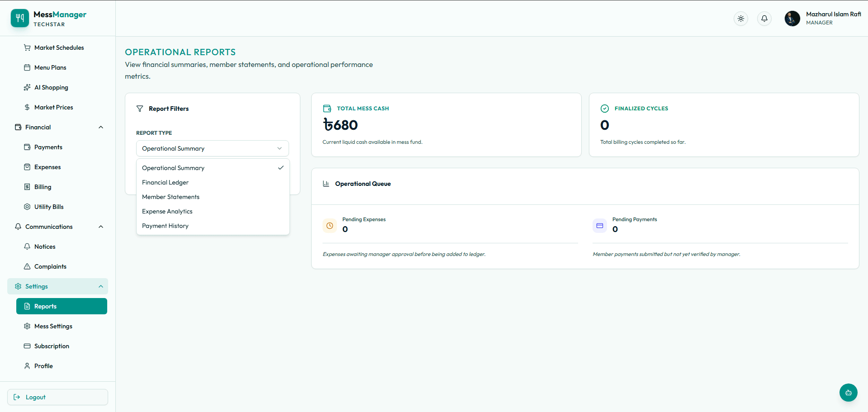Choose Expense Analytics report type
The image size is (868, 412).
tap(213, 211)
